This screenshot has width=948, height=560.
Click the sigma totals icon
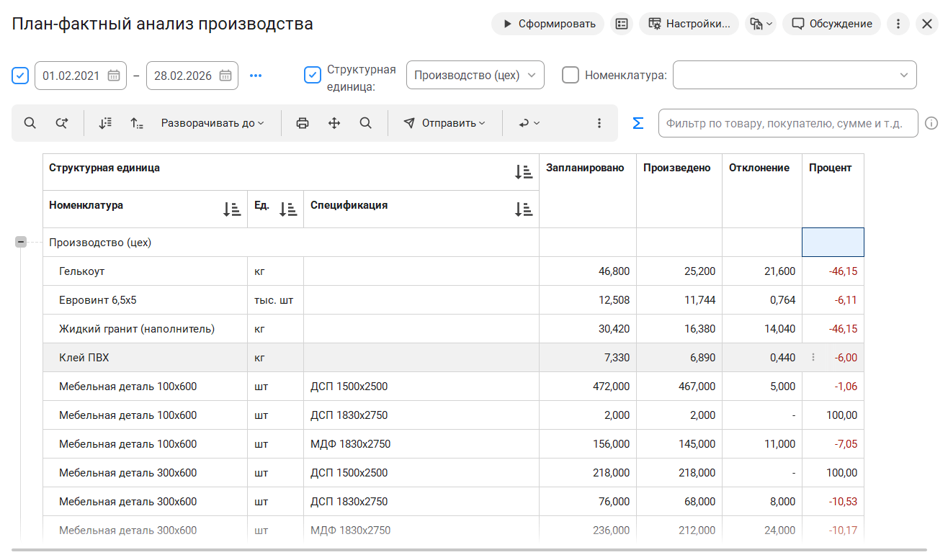tap(638, 123)
